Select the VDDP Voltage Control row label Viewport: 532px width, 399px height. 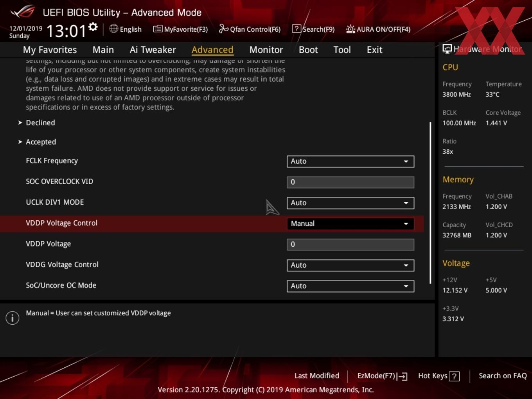click(x=61, y=223)
